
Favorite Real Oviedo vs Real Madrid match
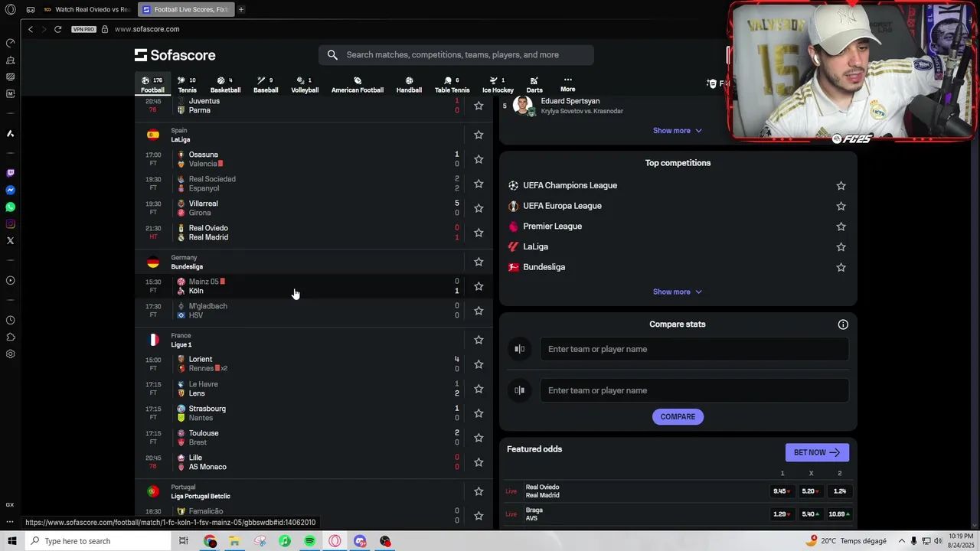coord(479,233)
